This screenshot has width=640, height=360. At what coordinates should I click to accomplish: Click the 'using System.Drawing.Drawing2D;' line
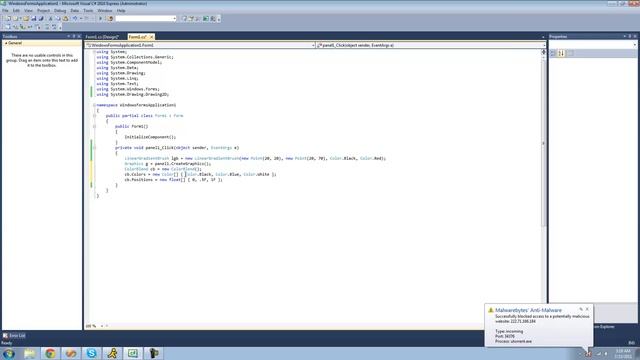click(133, 95)
